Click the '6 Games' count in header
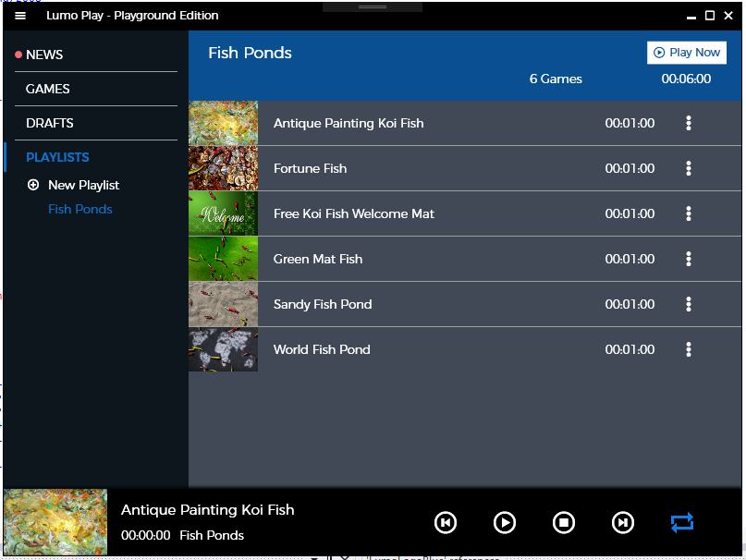The width and height of the screenshot is (746, 560). click(x=556, y=79)
